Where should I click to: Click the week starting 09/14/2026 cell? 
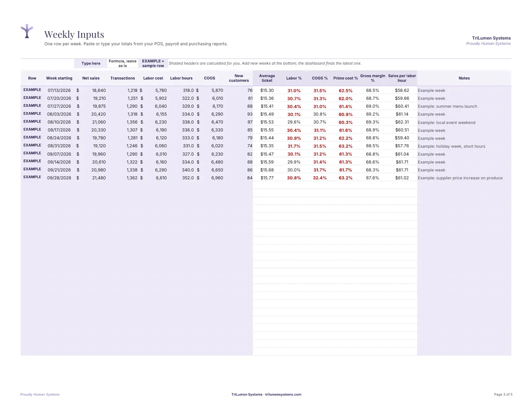pyautogui.click(x=59, y=162)
